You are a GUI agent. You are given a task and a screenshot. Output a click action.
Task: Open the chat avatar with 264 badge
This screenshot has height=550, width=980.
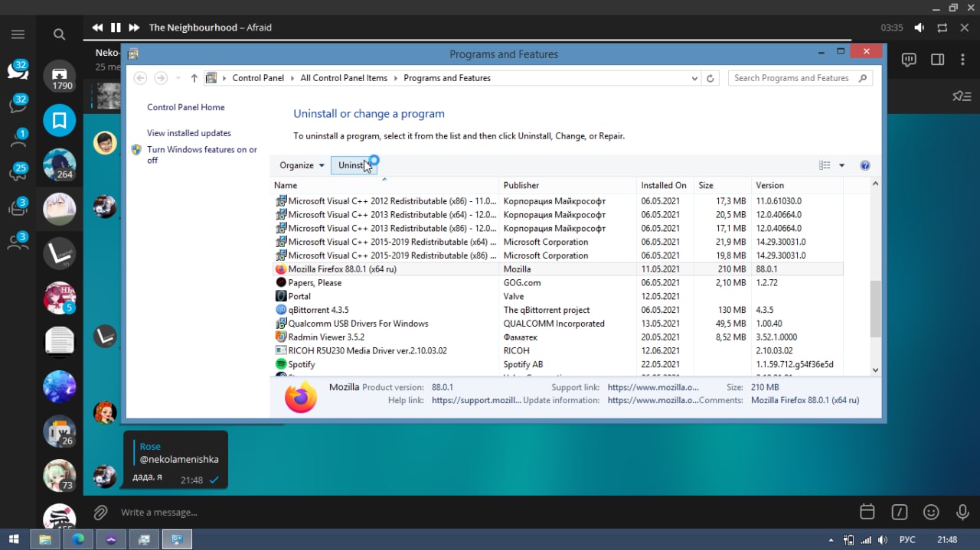(x=60, y=164)
